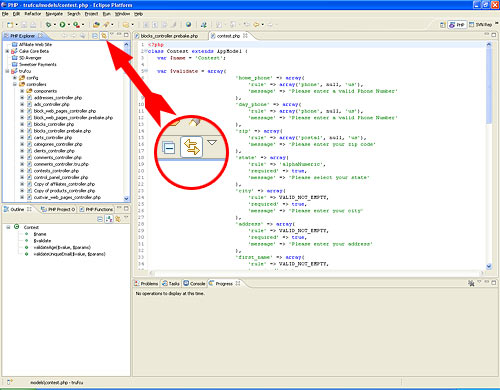
Task: Open the New file dropdown arrow
Action: click(16, 25)
